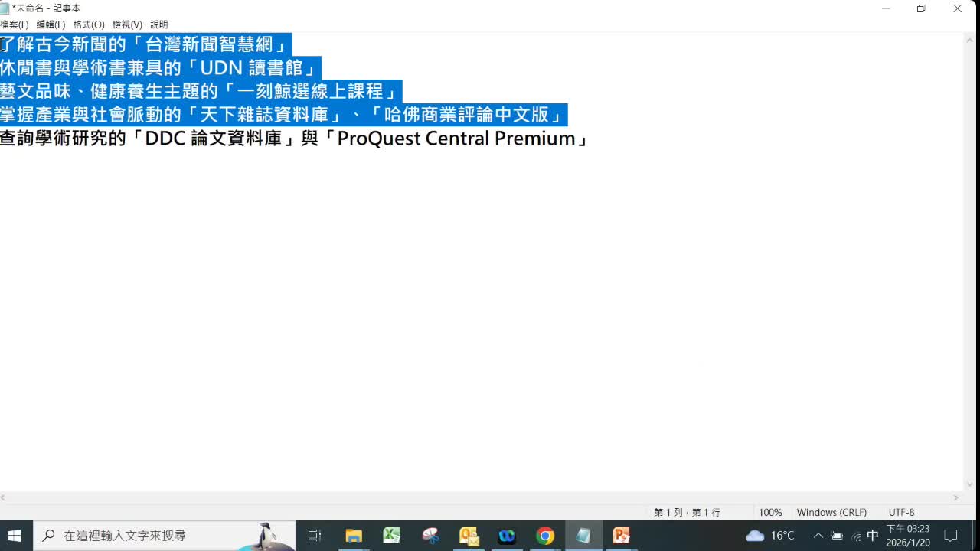Select the Notepad icon in the taskbar
This screenshot has height=551, width=980.
click(583, 535)
